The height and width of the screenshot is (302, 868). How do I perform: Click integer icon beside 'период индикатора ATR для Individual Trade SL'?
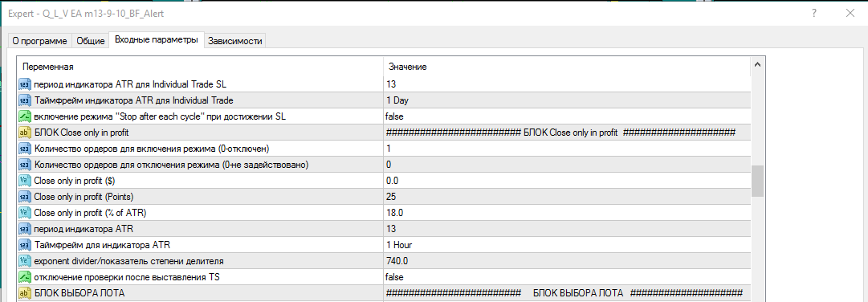pyautogui.click(x=26, y=84)
